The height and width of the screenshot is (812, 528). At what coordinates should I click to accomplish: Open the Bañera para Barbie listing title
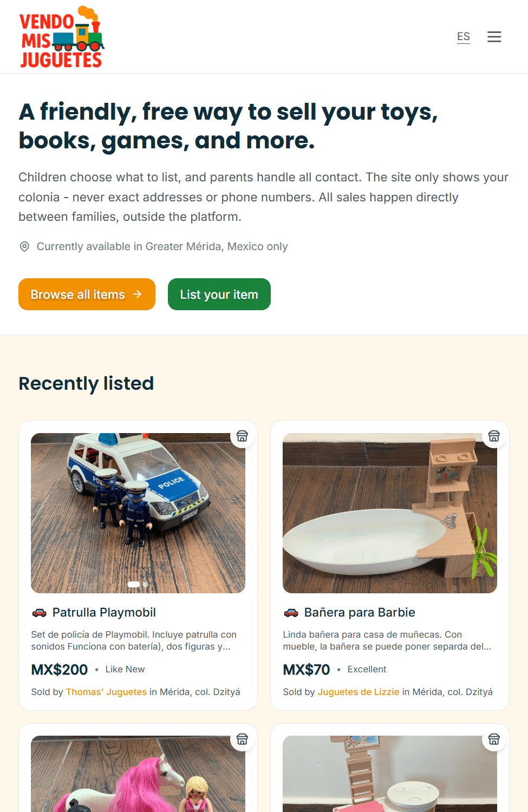point(360,612)
